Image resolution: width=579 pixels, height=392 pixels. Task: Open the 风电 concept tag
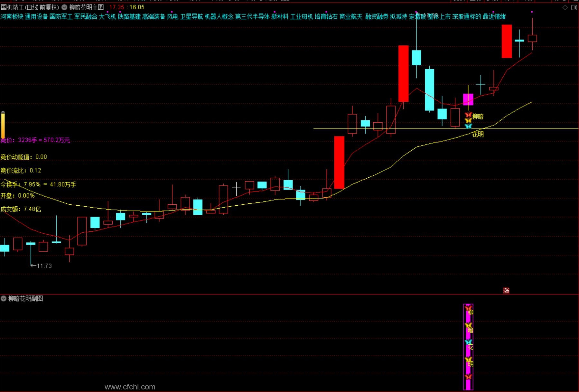(173, 16)
